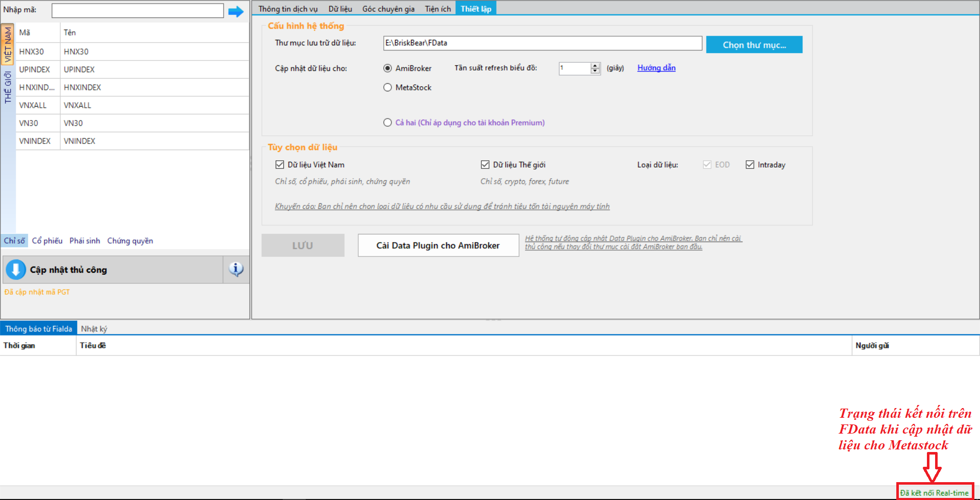The width and height of the screenshot is (980, 500).
Task: Click the blue arrow search icon
Action: [235, 11]
